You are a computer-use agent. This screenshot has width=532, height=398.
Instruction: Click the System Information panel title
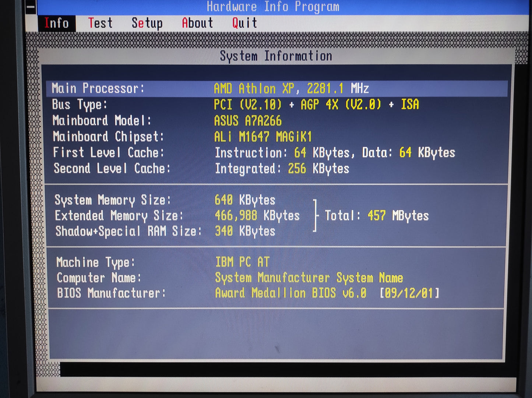(x=276, y=56)
